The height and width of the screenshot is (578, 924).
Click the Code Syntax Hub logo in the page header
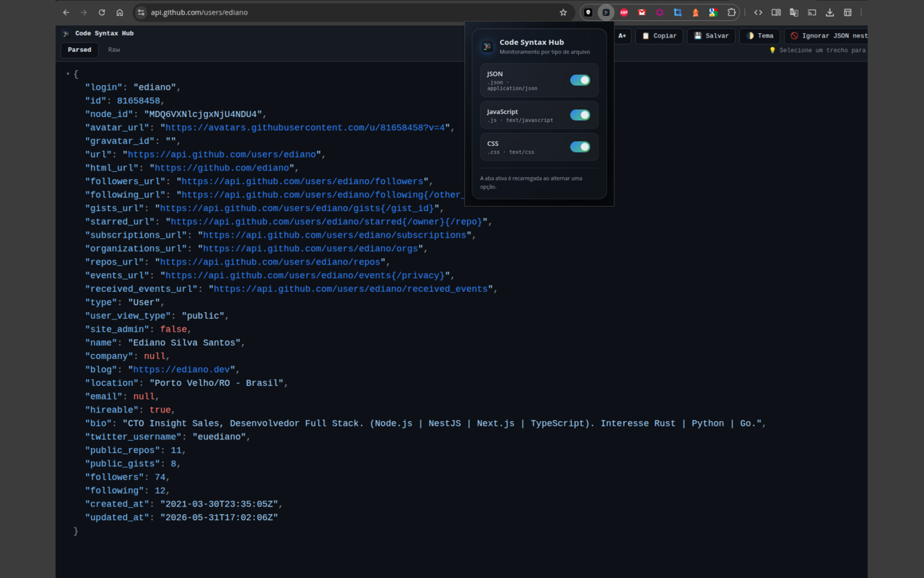66,33
